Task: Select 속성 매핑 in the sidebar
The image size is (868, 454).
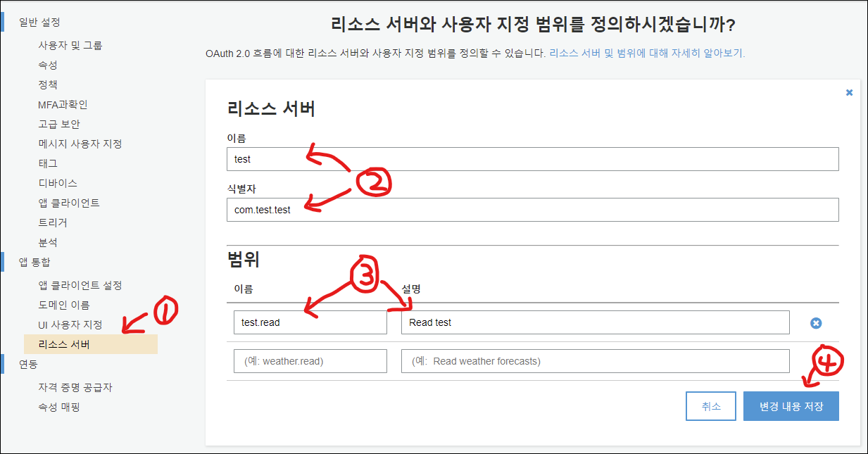Action: pyautogui.click(x=58, y=407)
